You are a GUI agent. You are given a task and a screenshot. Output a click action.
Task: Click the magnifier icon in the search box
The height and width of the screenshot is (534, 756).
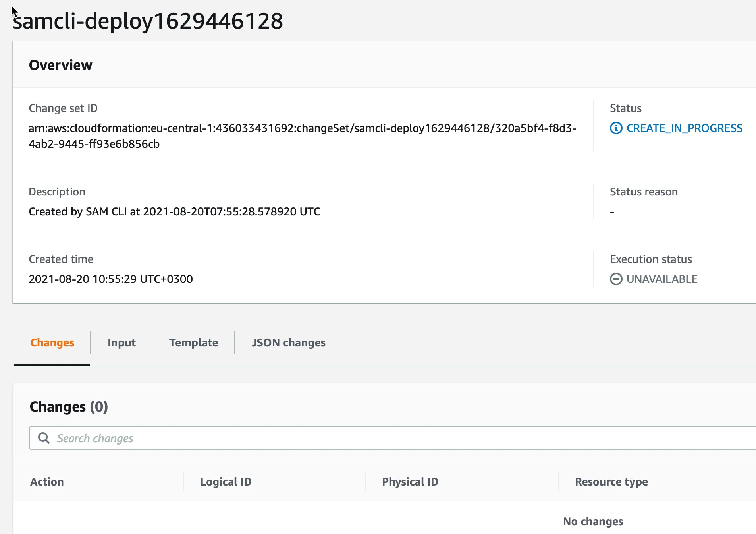click(x=44, y=438)
